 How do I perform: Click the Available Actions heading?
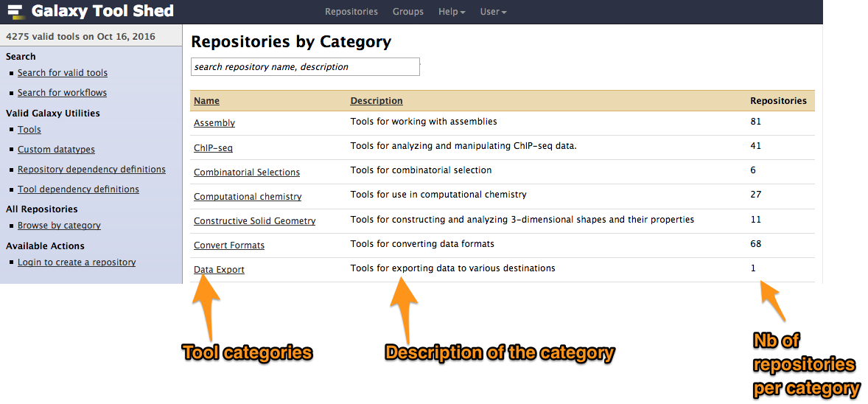tap(45, 246)
